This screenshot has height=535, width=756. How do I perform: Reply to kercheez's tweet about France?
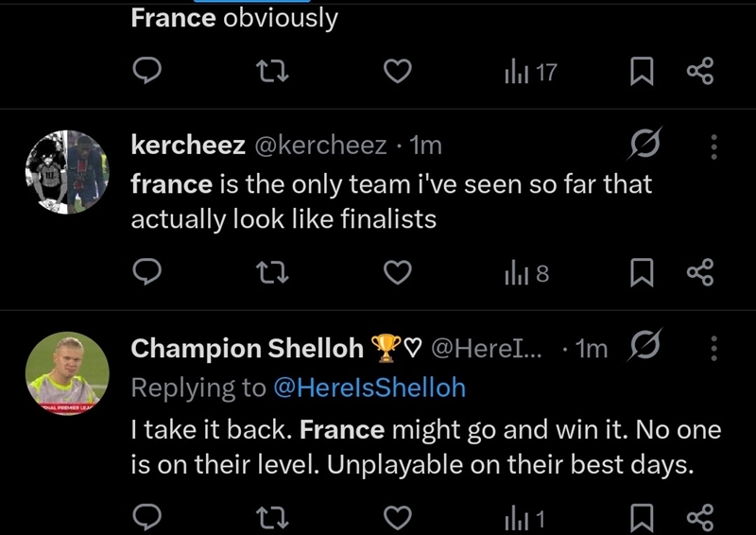click(146, 272)
